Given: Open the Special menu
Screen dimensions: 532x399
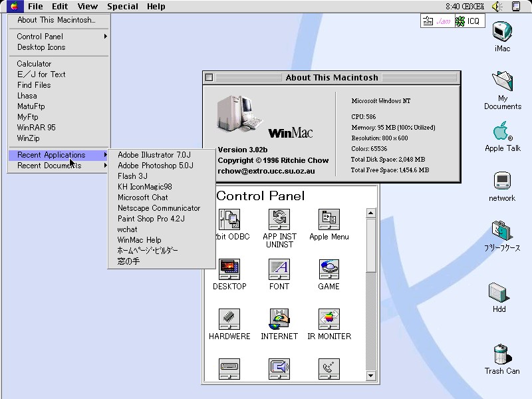Looking at the screenshot, I should point(122,7).
